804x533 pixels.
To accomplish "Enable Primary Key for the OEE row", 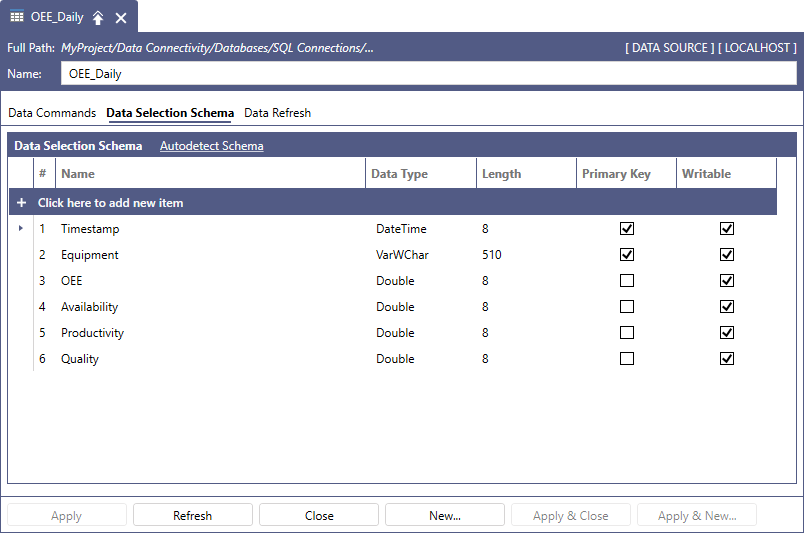I will (x=627, y=281).
